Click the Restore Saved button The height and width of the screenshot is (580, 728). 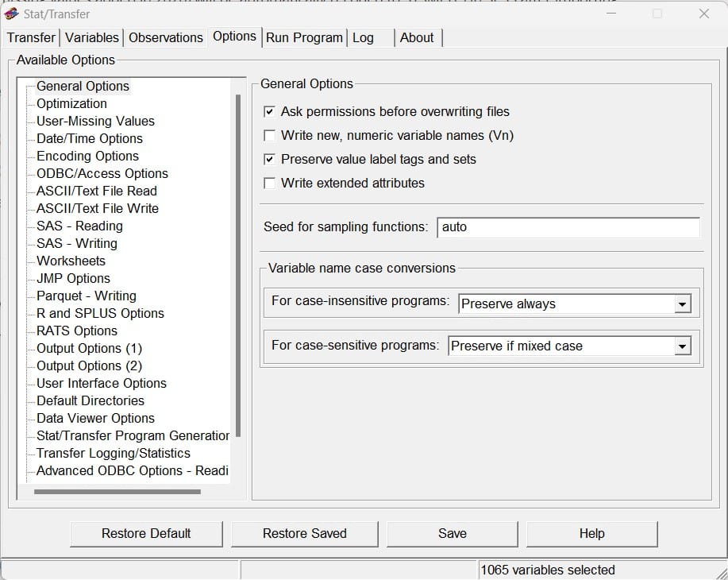click(x=305, y=534)
